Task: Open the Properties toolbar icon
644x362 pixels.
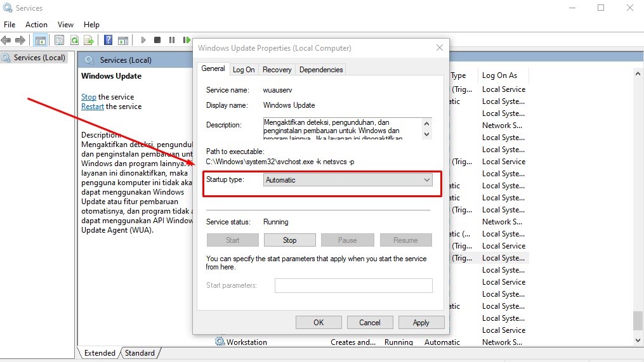Action: pos(59,40)
